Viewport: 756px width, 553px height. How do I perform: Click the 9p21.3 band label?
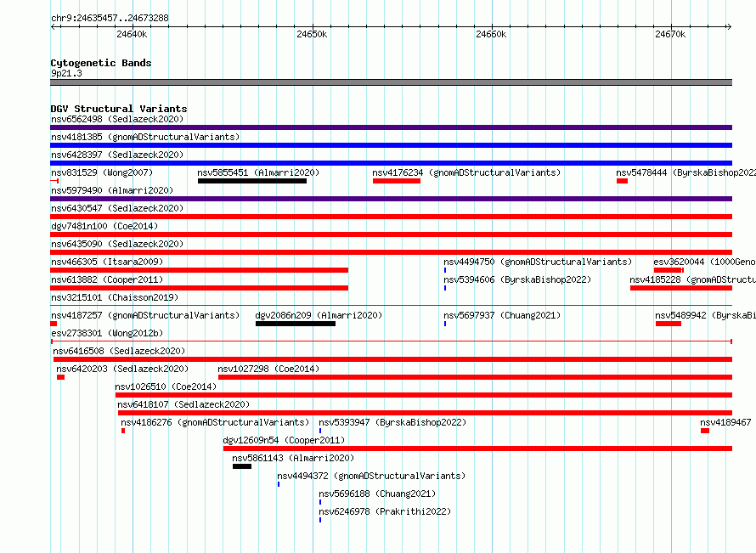[x=66, y=73]
